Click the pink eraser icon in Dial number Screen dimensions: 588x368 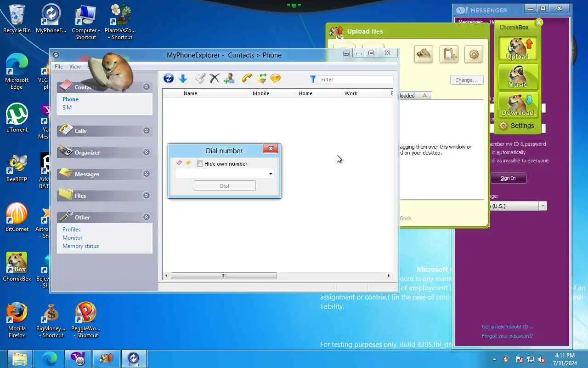pyautogui.click(x=179, y=163)
